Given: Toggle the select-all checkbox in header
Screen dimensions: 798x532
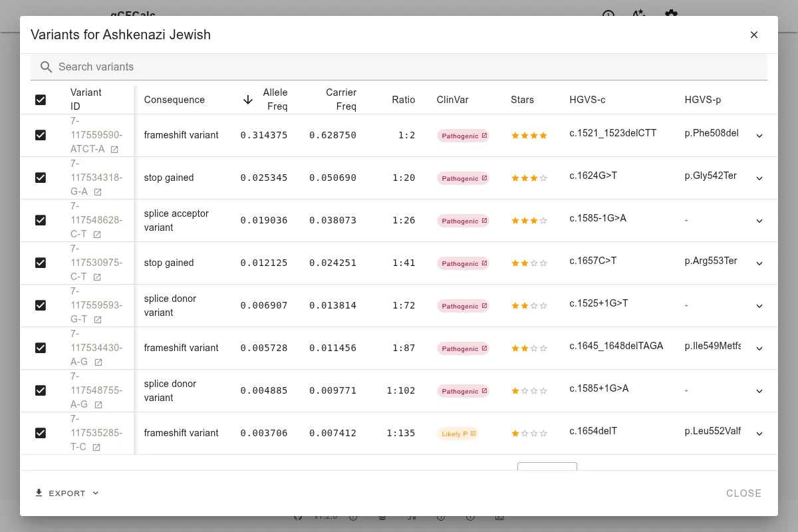Looking at the screenshot, I should (41, 100).
